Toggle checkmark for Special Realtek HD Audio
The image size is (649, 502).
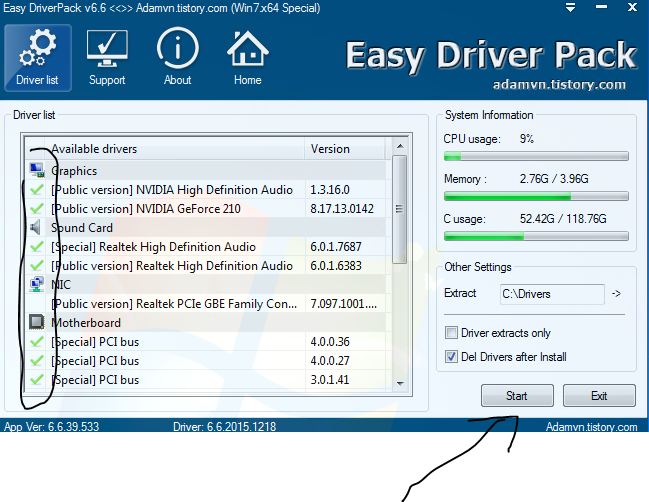coord(37,247)
